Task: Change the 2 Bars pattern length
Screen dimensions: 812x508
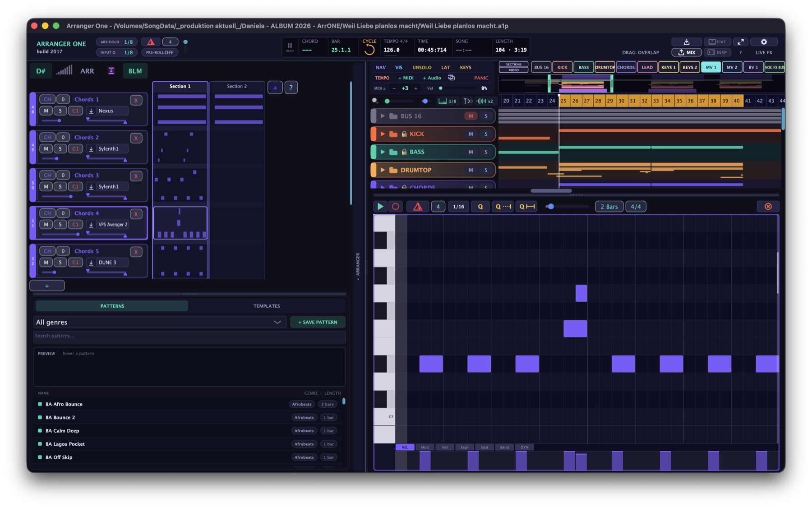Action: (x=609, y=207)
